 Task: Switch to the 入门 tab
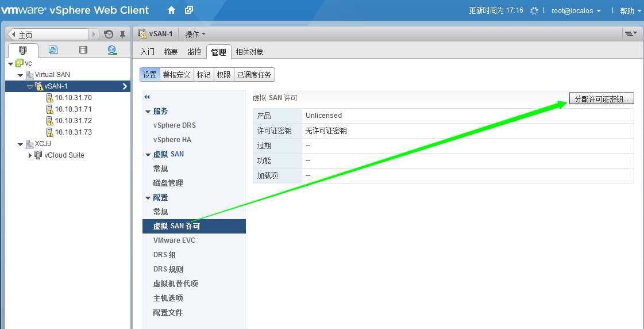click(148, 52)
